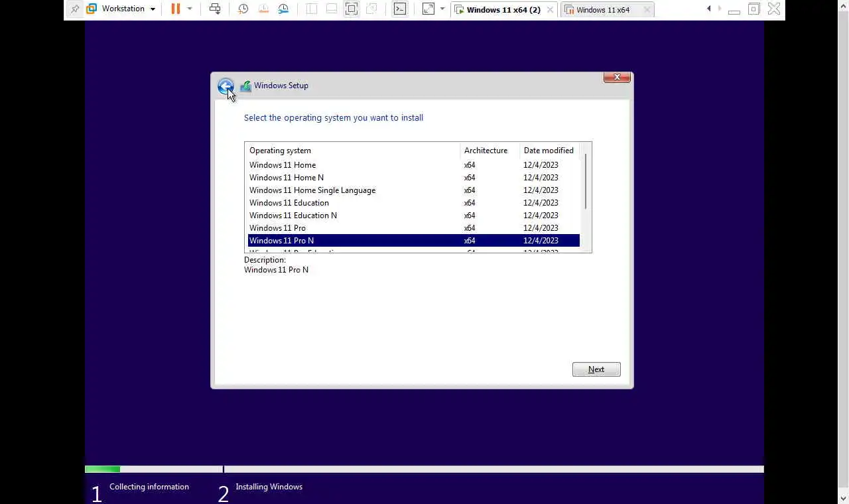Click the stretch guest display icon

coord(428,9)
